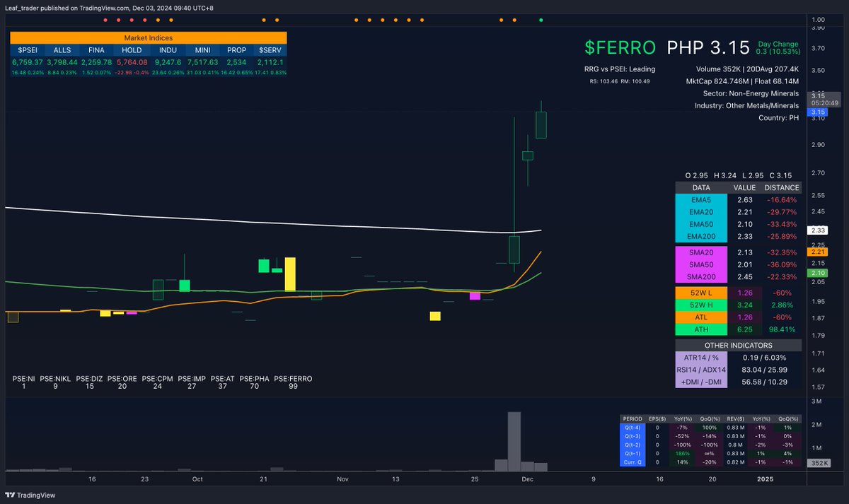The image size is (849, 504).
Task: Click the EMA5 row label
Action: tap(701, 201)
